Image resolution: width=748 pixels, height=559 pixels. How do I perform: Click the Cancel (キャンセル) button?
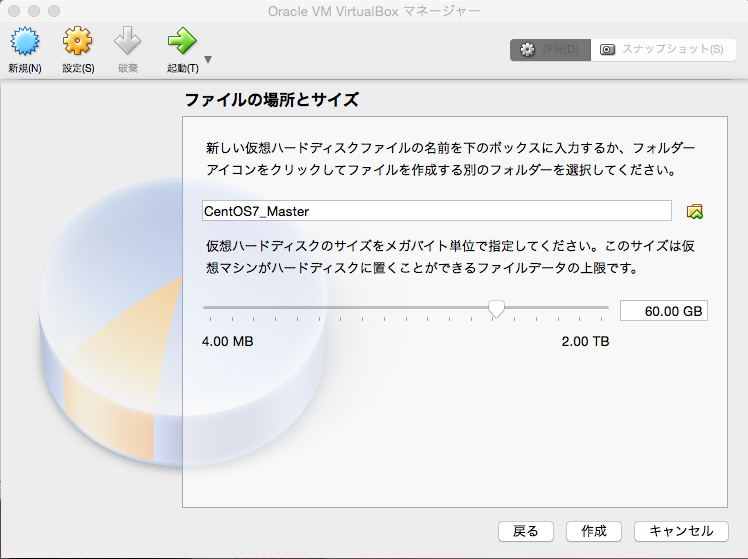681,531
